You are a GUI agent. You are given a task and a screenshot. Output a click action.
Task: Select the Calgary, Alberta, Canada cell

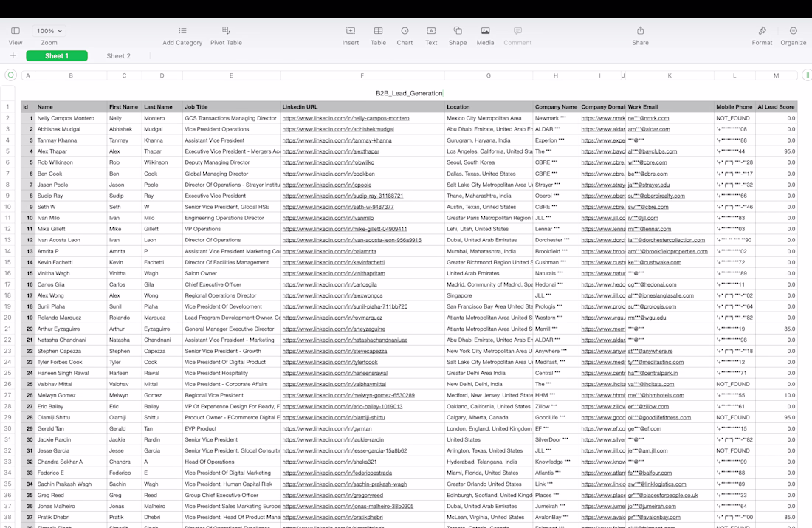(x=489, y=417)
